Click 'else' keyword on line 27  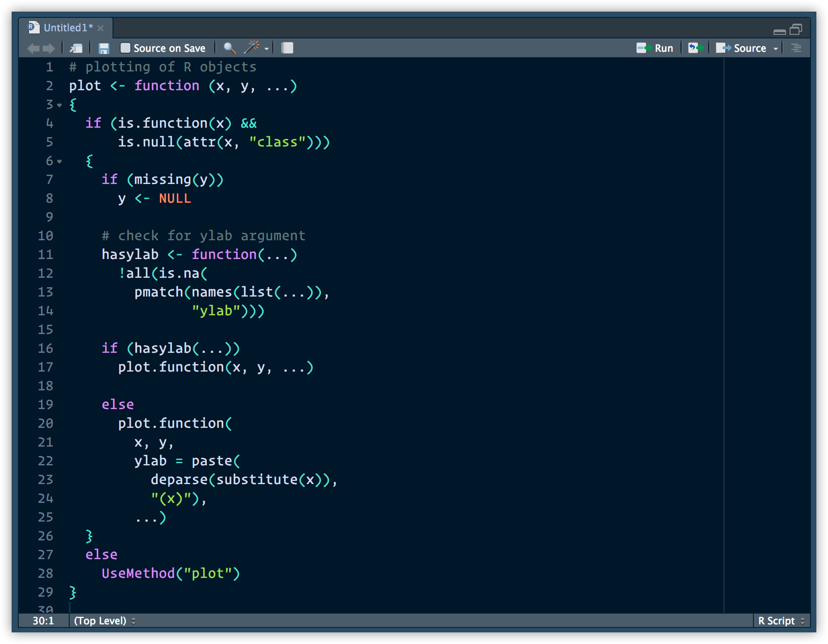(101, 555)
